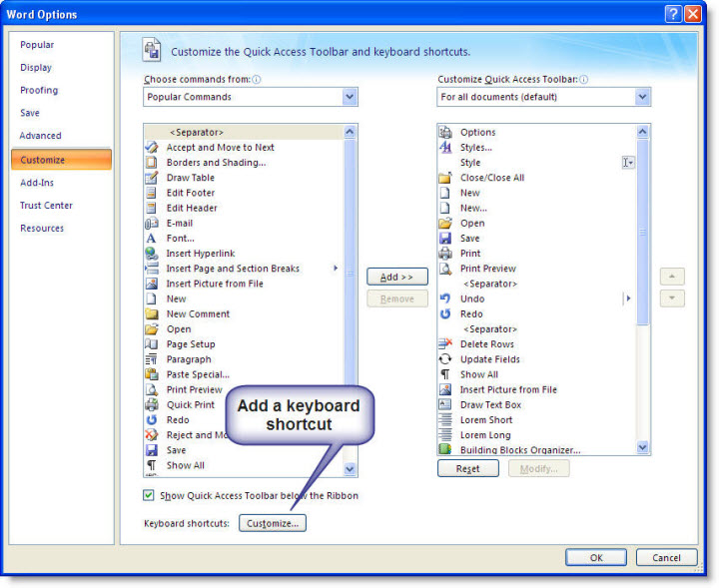719x588 pixels.
Task: Open the Proofing category
Action: [39, 90]
